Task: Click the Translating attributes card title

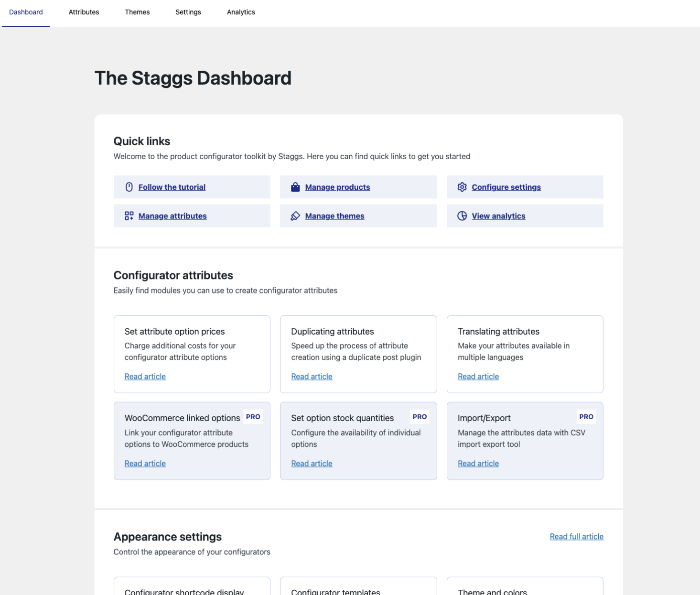Action: coord(498,332)
